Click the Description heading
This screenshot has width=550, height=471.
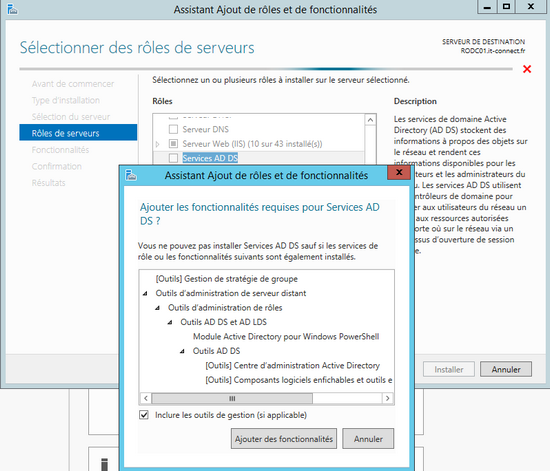415,101
